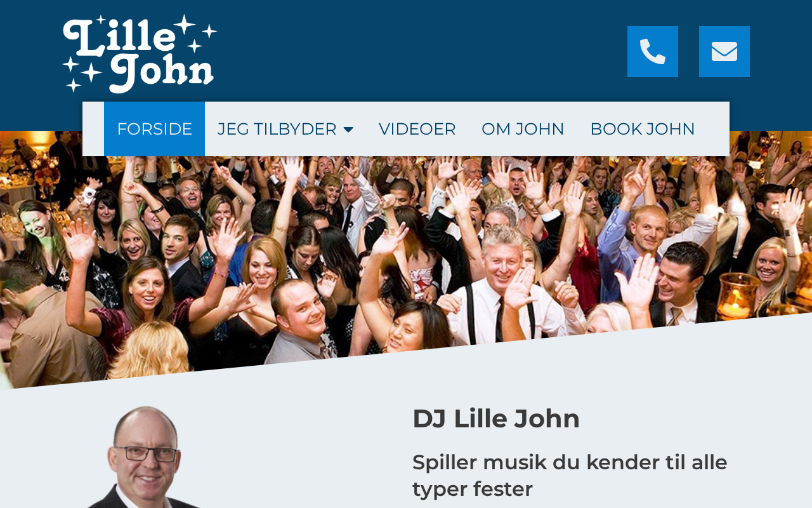Viewport: 812px width, 508px height.
Task: Open the OM JOHN menu link
Action: pyautogui.click(x=523, y=129)
